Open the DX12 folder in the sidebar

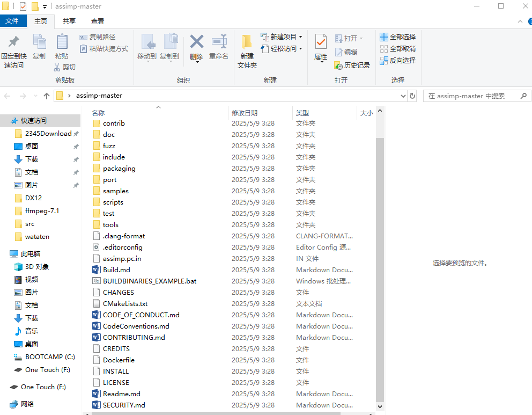tap(33, 198)
